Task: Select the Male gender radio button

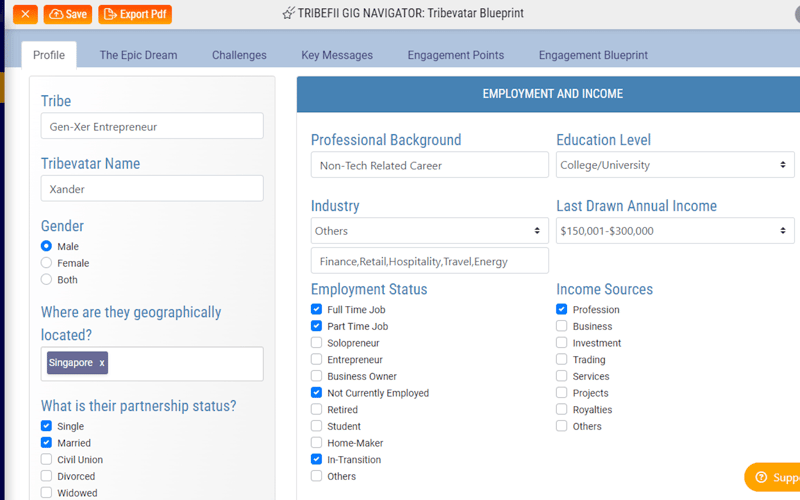Action: 46,246
